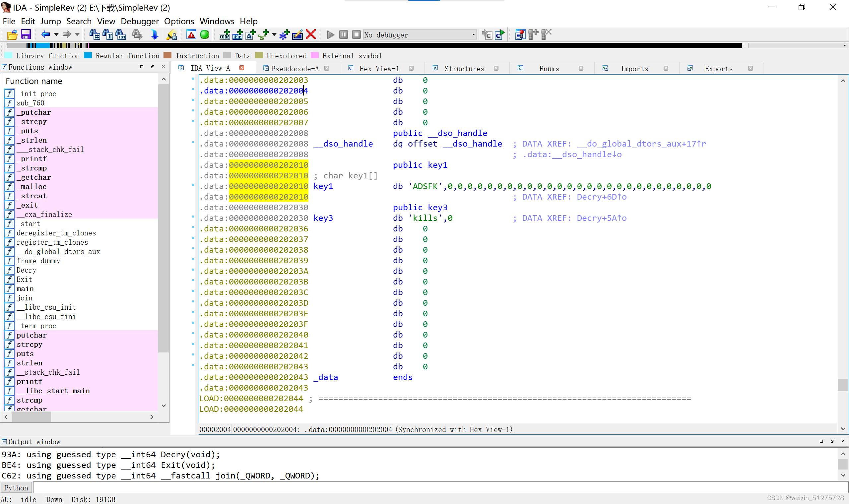The width and height of the screenshot is (849, 504).
Task: Open the Debugger menu
Action: [140, 22]
